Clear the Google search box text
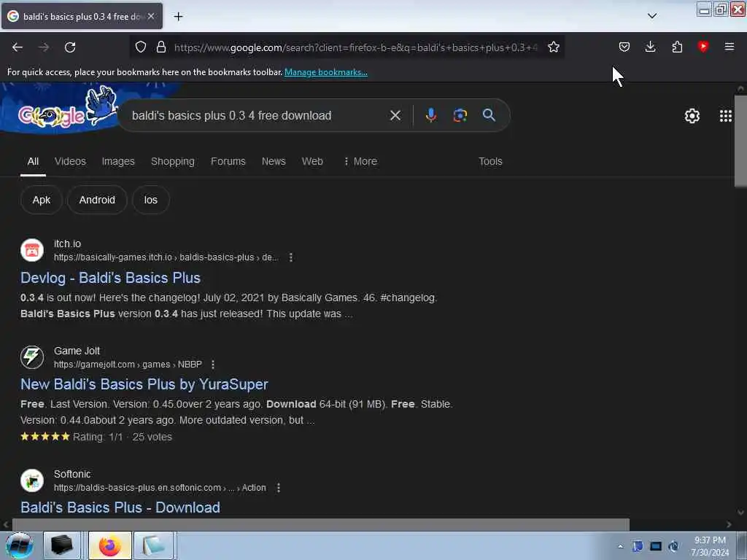 coord(395,115)
